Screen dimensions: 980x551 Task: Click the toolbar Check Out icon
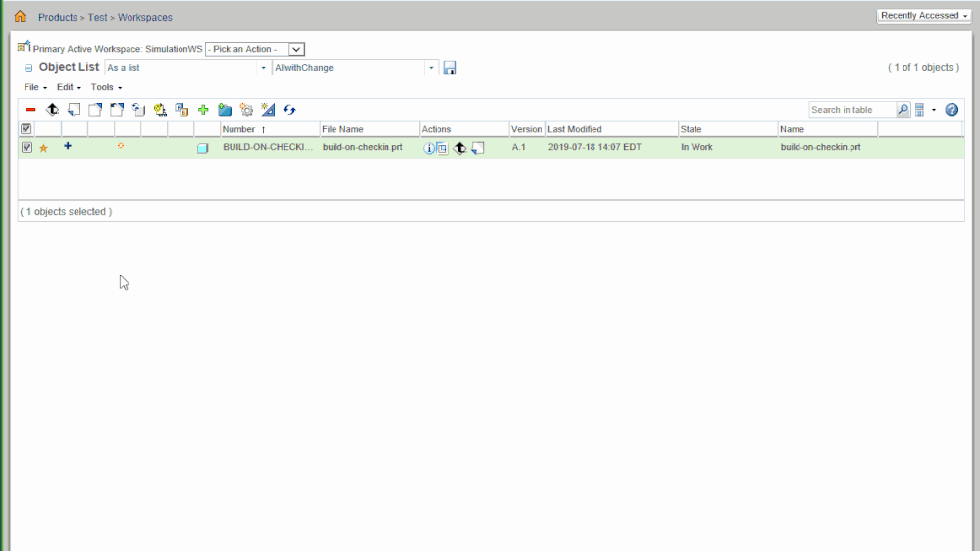95,110
